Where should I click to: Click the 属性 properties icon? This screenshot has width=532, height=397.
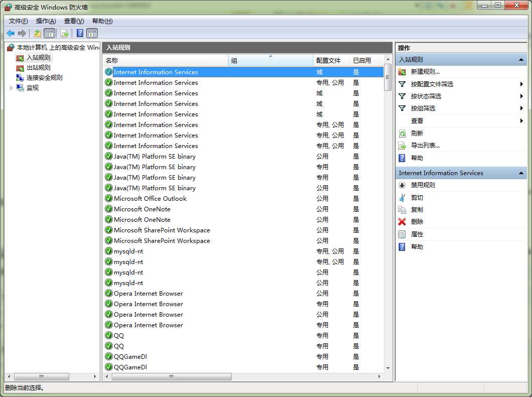pos(402,234)
